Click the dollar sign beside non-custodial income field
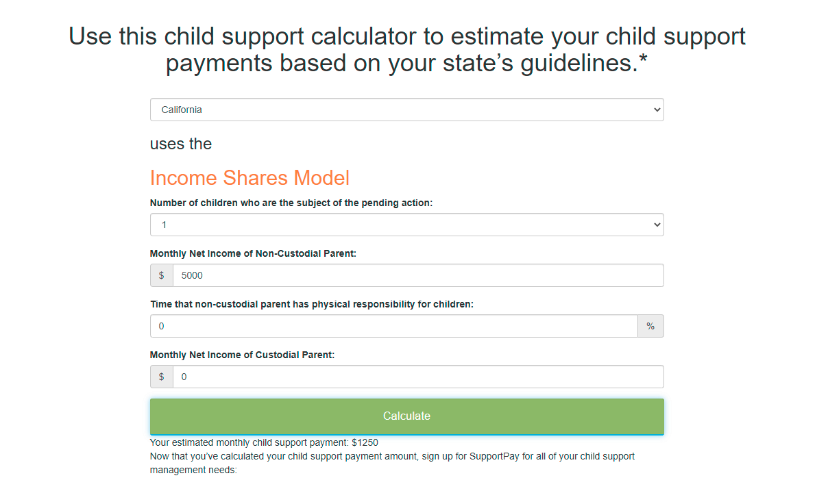The height and width of the screenshot is (504, 828). (162, 275)
